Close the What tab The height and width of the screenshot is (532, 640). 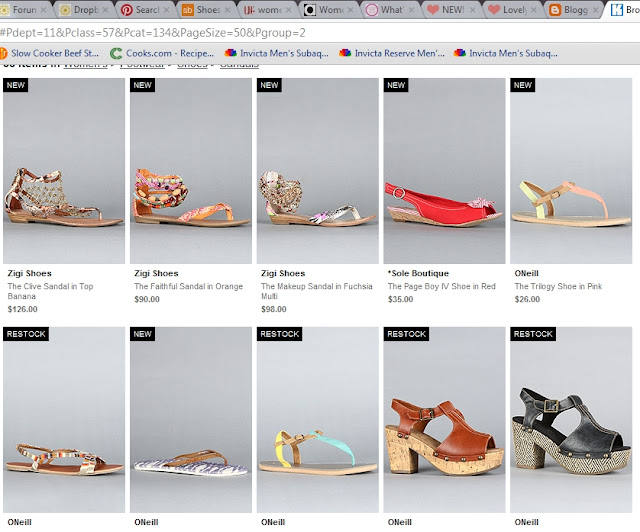pos(411,10)
